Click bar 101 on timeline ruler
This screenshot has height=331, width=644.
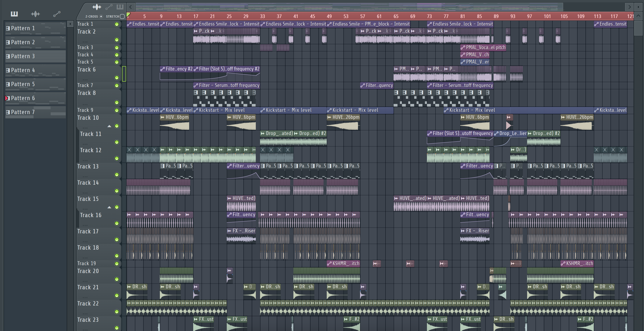(547, 16)
